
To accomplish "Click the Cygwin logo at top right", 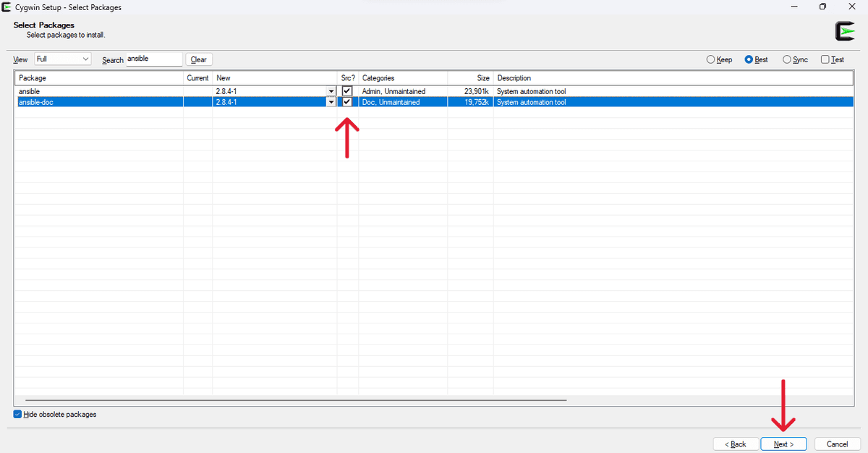I will click(x=844, y=31).
